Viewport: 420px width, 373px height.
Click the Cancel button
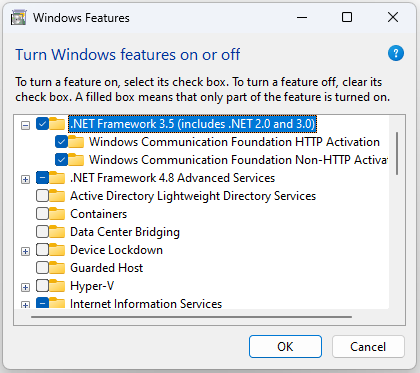point(368,347)
